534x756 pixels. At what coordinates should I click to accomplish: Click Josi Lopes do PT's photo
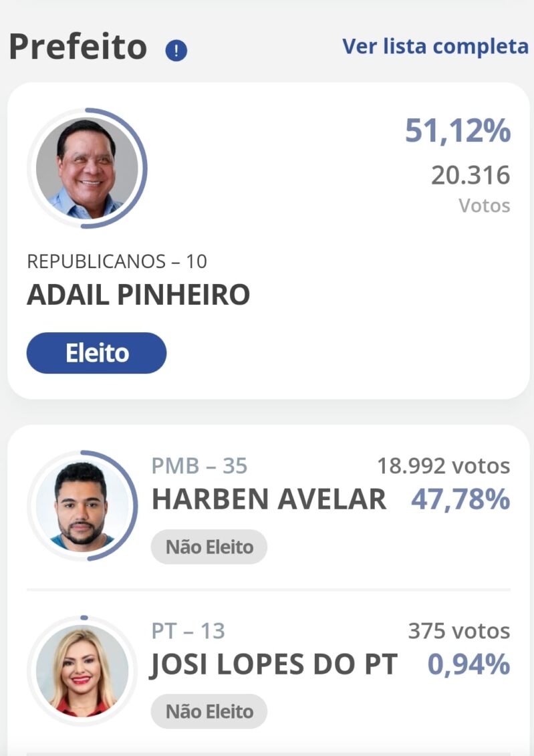[82, 670]
